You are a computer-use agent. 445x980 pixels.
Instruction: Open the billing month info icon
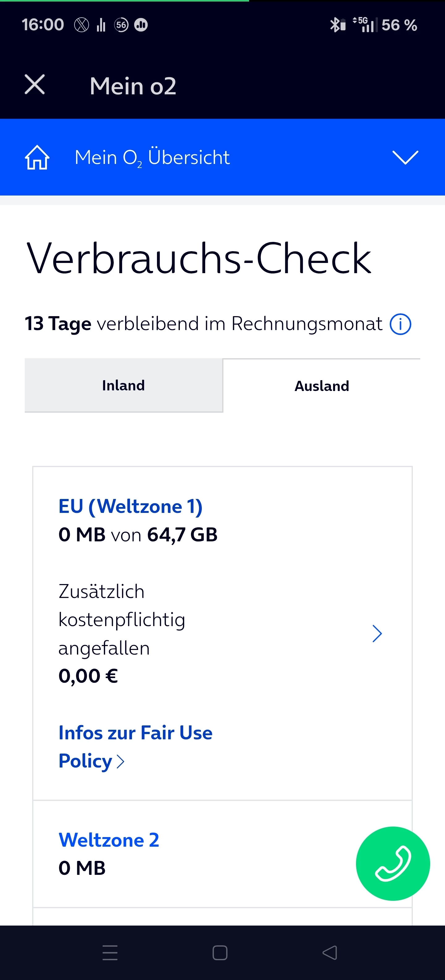point(400,324)
